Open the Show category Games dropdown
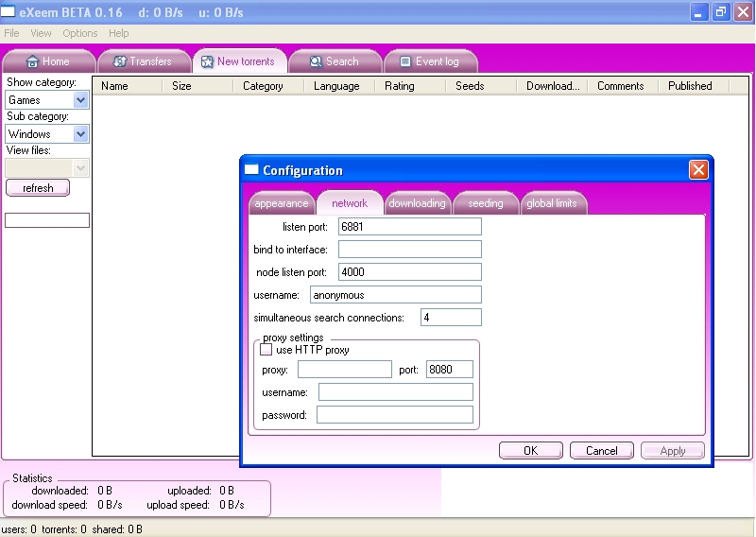Viewport: 756px width, 537px height. tap(80, 100)
